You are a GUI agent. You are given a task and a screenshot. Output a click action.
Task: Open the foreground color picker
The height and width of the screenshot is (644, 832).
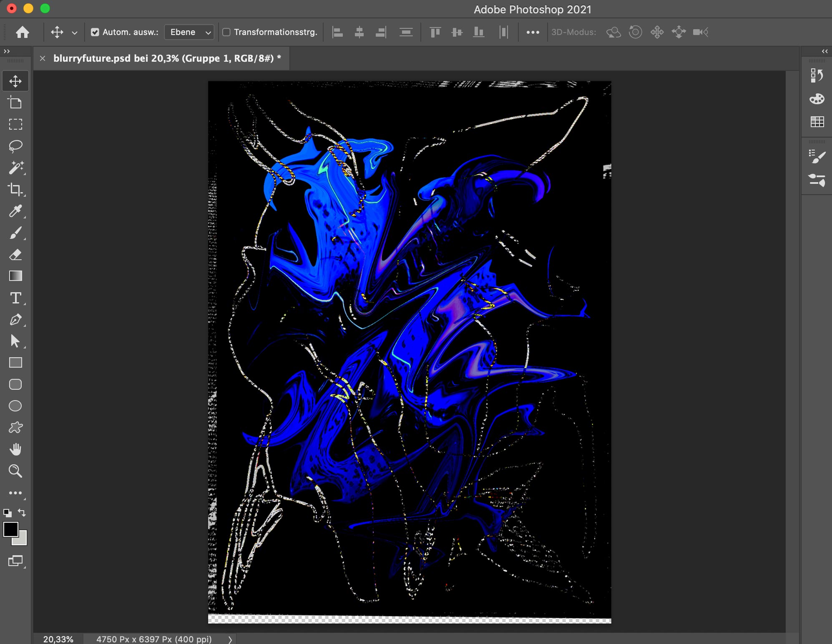pyautogui.click(x=11, y=529)
